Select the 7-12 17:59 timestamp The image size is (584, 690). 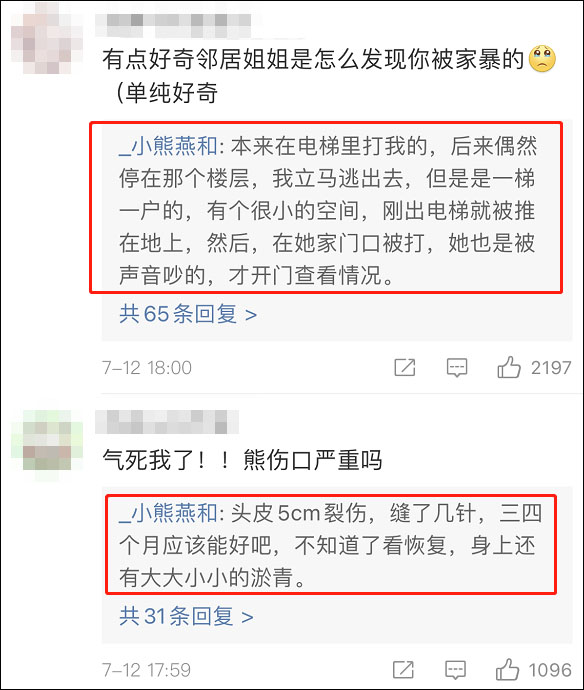147,670
